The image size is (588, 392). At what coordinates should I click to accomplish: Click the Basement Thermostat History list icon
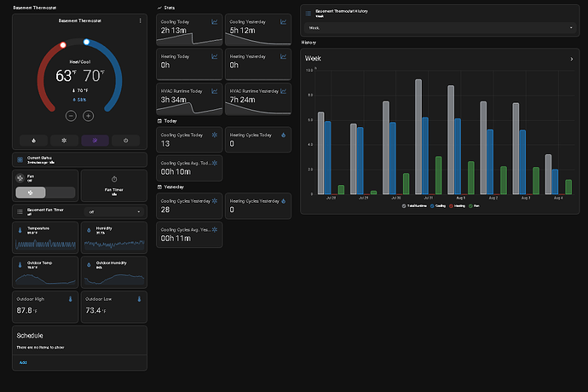308,14
